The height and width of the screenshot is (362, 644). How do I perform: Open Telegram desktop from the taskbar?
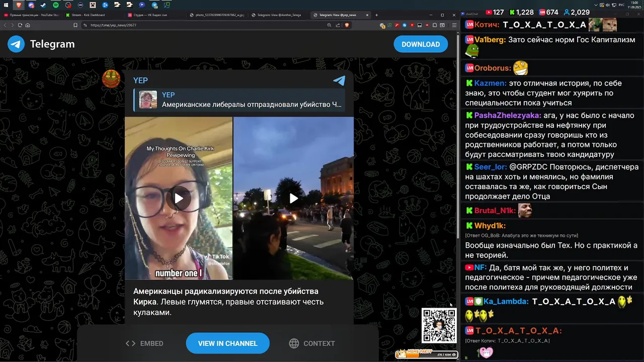pos(154,5)
